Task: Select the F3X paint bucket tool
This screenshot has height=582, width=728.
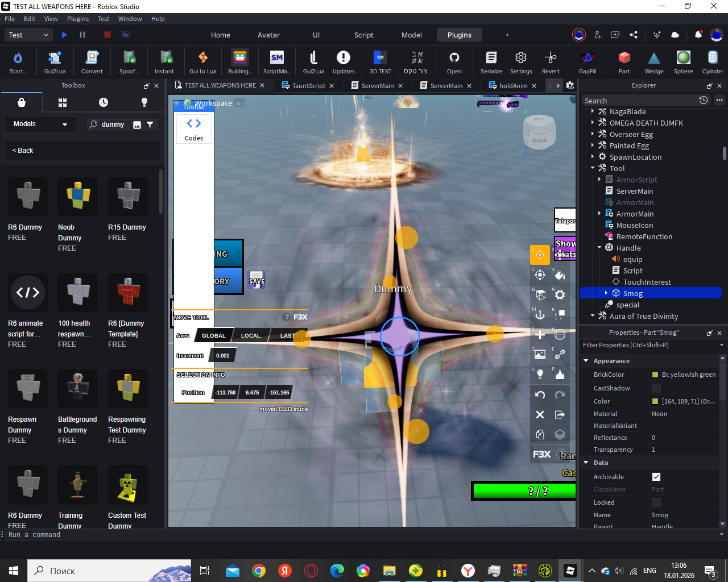Action: (560, 275)
